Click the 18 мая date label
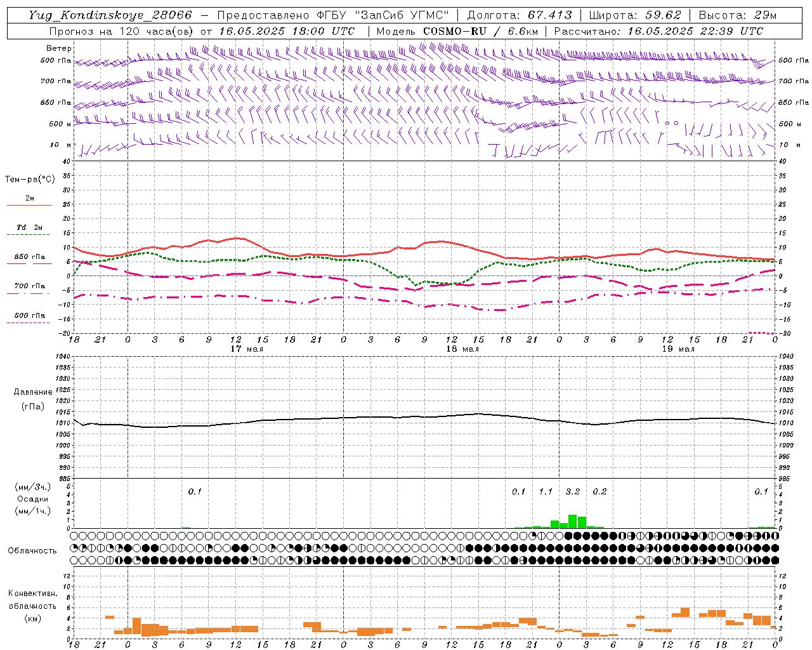Screen dimensions: 812x650 pos(462,349)
